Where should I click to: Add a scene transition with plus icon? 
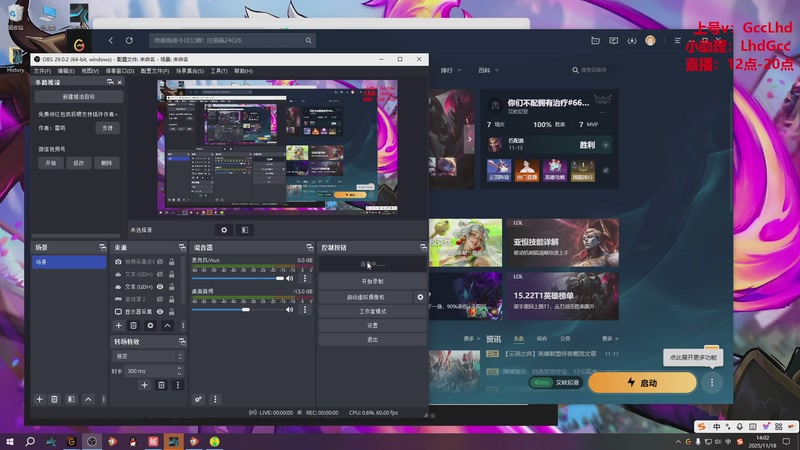144,385
